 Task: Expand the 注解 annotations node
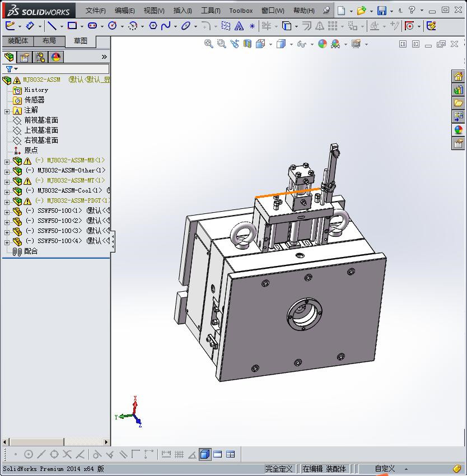[7, 111]
